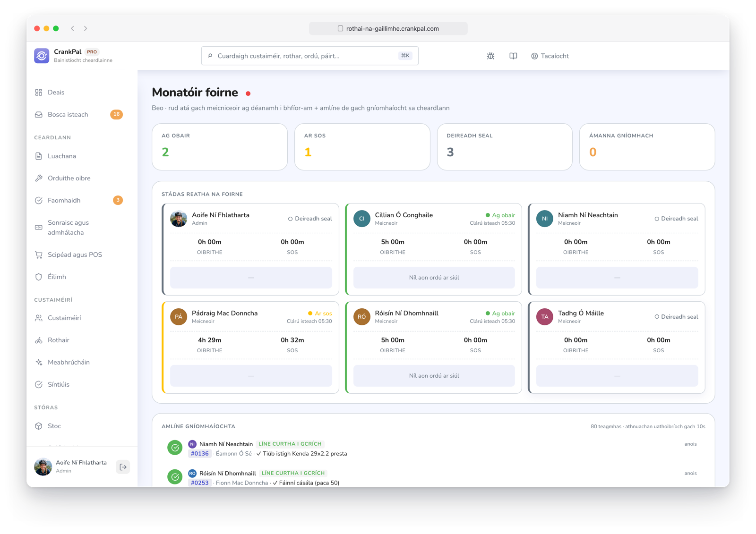Click the 3 badge on Faomhaidh
This screenshot has height=534, width=756.
click(118, 200)
